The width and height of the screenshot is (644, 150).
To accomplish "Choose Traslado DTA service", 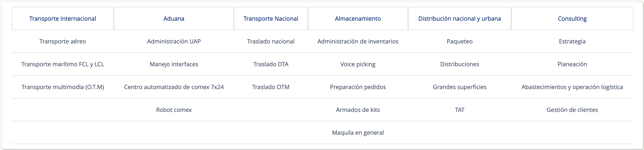I will (x=271, y=64).
